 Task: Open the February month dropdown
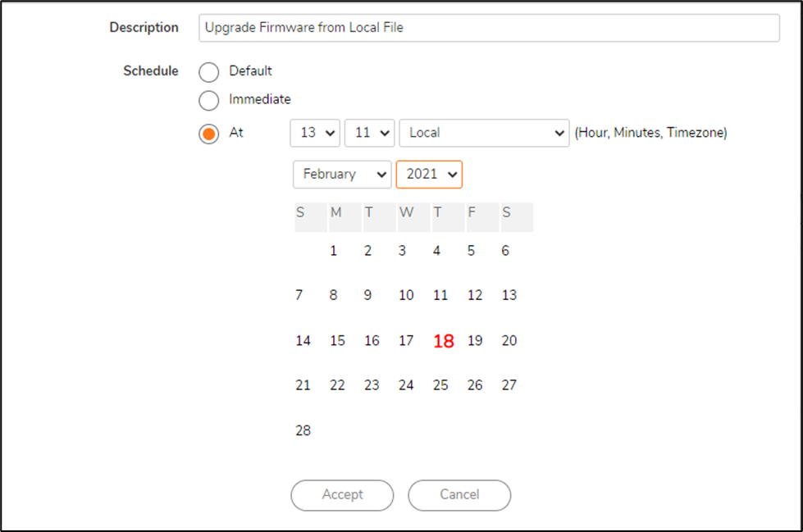coord(342,175)
